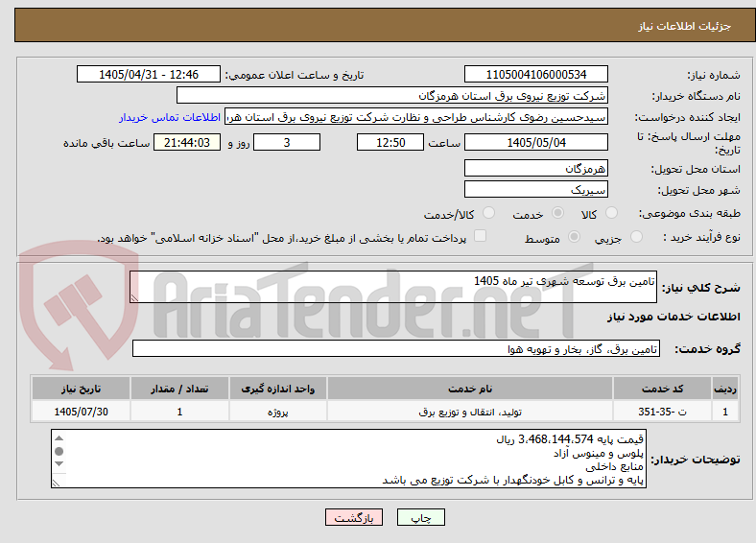Image resolution: width=756 pixels, height=543 pixels.
Task: Select the خدمت radio button
Action: click(557, 213)
